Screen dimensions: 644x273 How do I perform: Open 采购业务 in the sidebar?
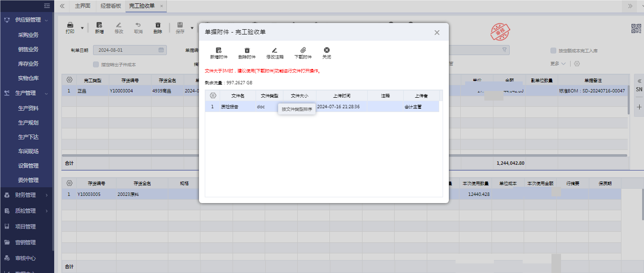point(28,35)
